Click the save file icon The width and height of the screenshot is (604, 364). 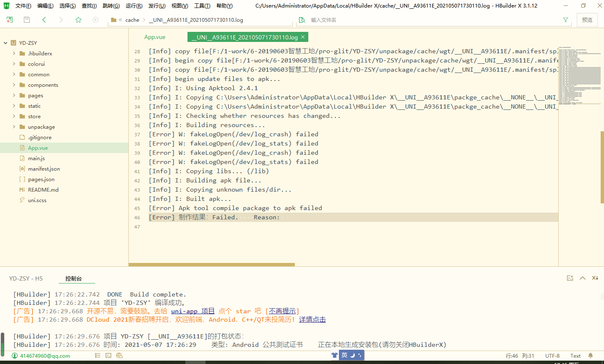click(27, 20)
